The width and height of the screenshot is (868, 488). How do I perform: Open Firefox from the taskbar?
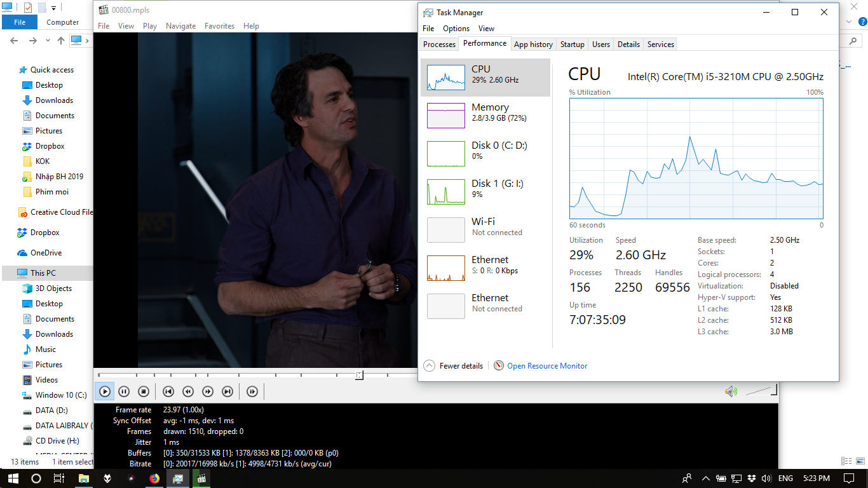(x=154, y=478)
